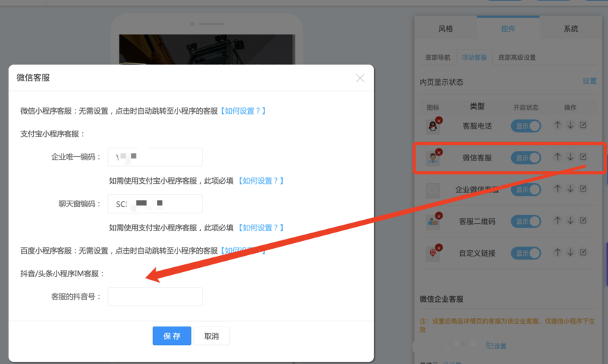The image size is (608, 364).
Task: Click the phone preview banner image
Action: pyautogui.click(x=206, y=49)
